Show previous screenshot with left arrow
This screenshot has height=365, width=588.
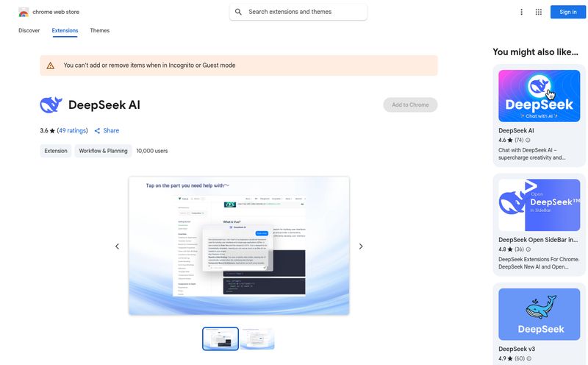coord(117,247)
